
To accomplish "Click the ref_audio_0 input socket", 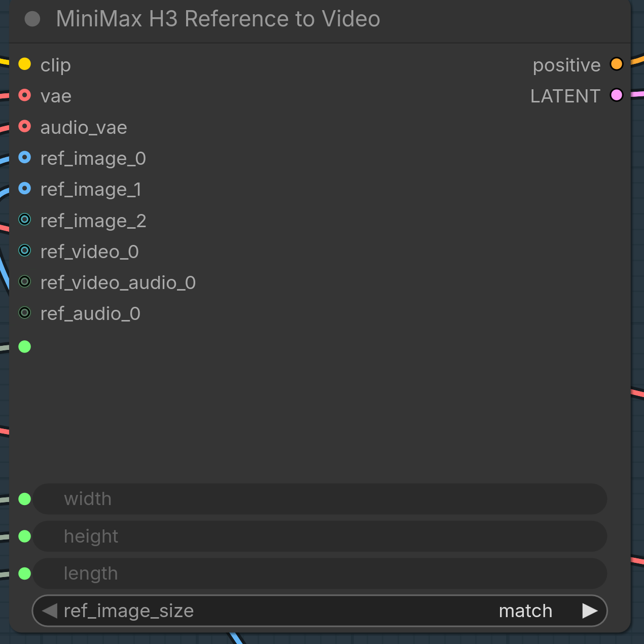I will pos(24,313).
